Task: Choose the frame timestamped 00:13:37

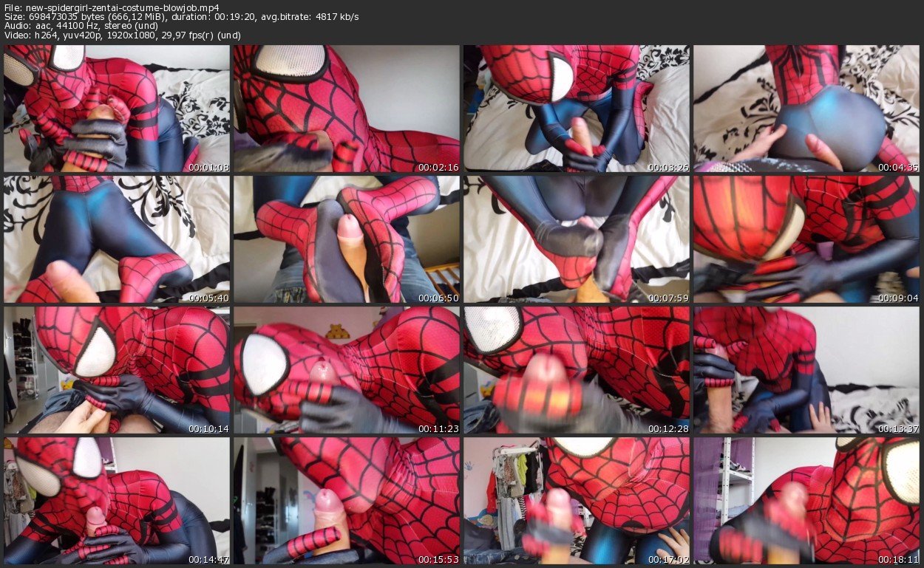Action: (806, 369)
